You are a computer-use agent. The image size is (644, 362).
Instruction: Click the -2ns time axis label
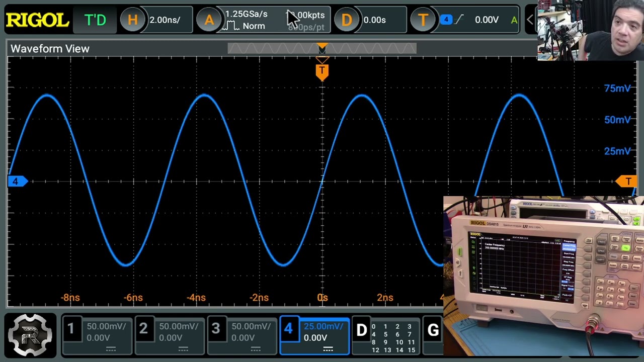point(259,298)
